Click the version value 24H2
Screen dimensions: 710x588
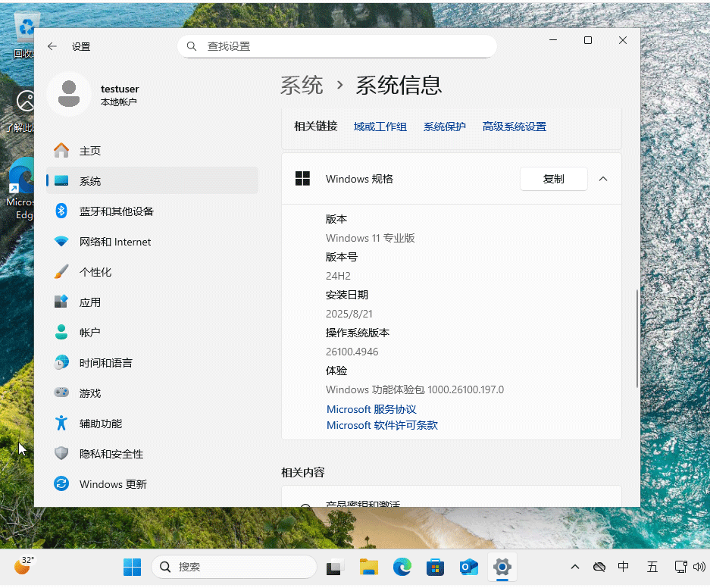click(338, 276)
